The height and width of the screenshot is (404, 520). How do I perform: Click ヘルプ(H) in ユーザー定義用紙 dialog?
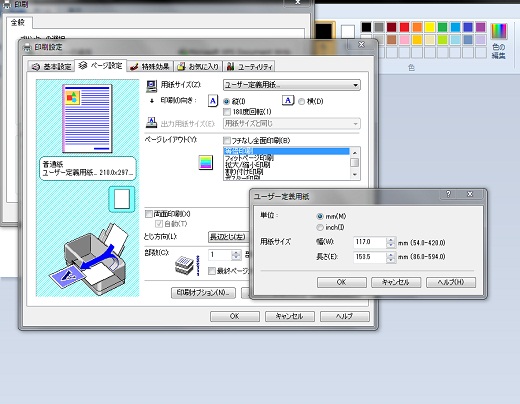pyautogui.click(x=451, y=282)
